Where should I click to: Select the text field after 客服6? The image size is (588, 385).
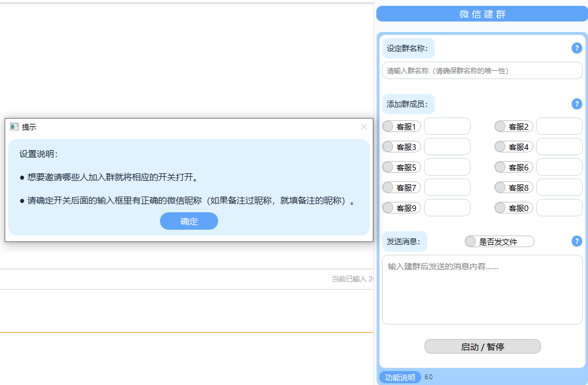[x=559, y=167]
